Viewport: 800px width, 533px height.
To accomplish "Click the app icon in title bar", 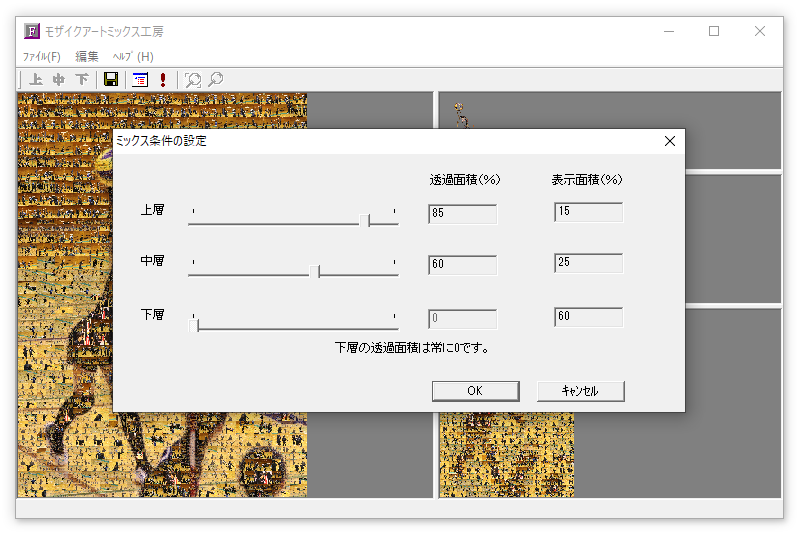I will point(32,31).
